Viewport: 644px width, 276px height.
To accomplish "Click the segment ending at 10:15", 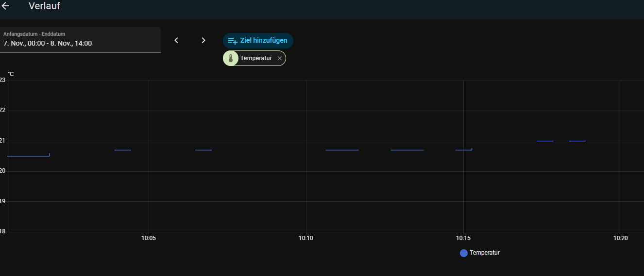I will [463, 150].
